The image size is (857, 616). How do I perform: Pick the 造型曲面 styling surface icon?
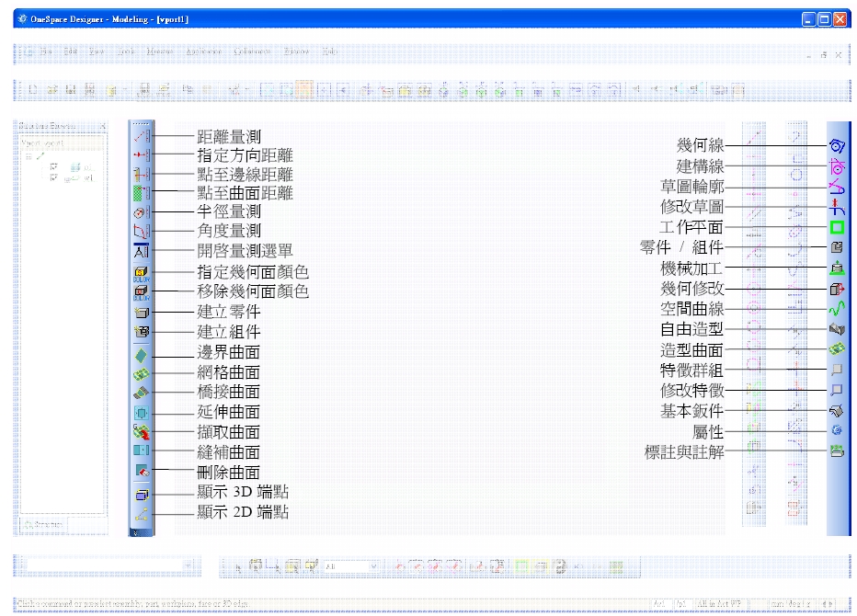pos(837,348)
